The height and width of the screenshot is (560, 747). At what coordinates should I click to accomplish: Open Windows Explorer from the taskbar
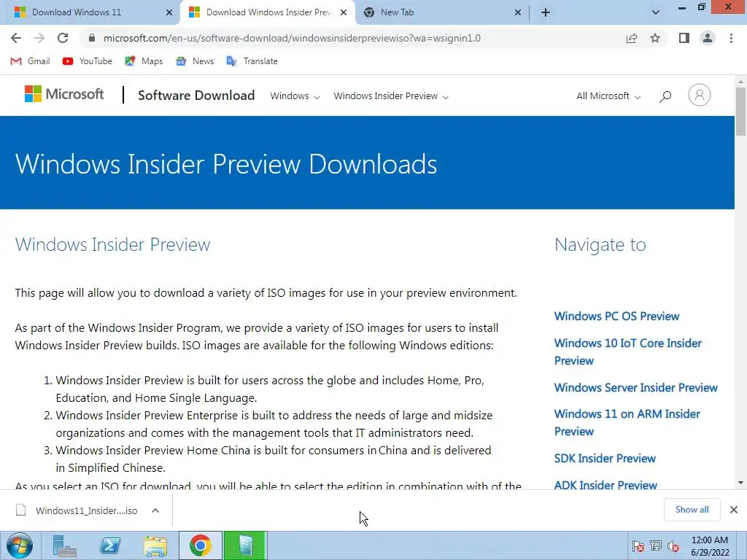(x=155, y=545)
